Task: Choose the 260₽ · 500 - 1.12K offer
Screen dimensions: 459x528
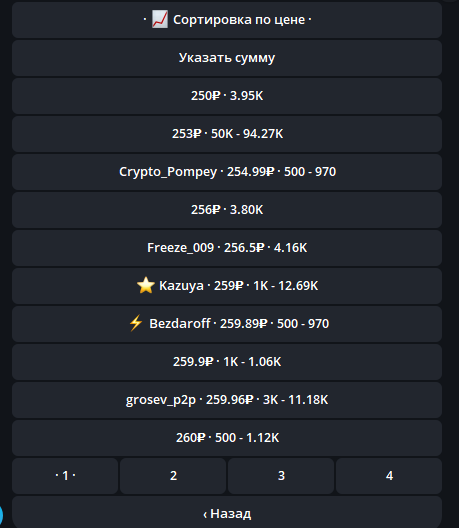Action: pos(227,438)
